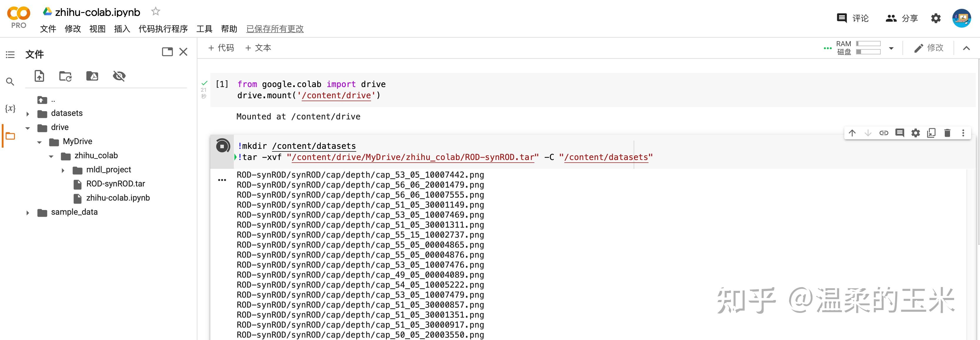980x340 pixels.
Task: Stop the running tar extraction cell
Action: point(223,146)
